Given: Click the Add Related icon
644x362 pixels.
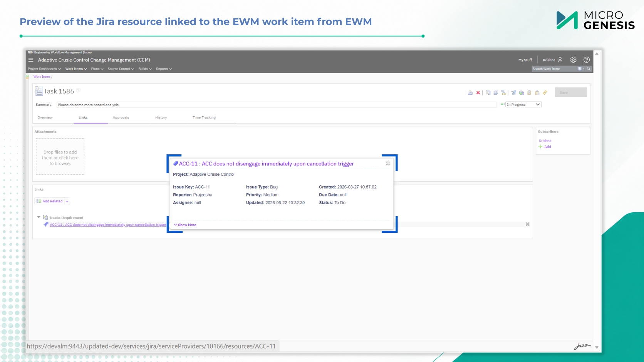Looking at the screenshot, I should pyautogui.click(x=39, y=201).
